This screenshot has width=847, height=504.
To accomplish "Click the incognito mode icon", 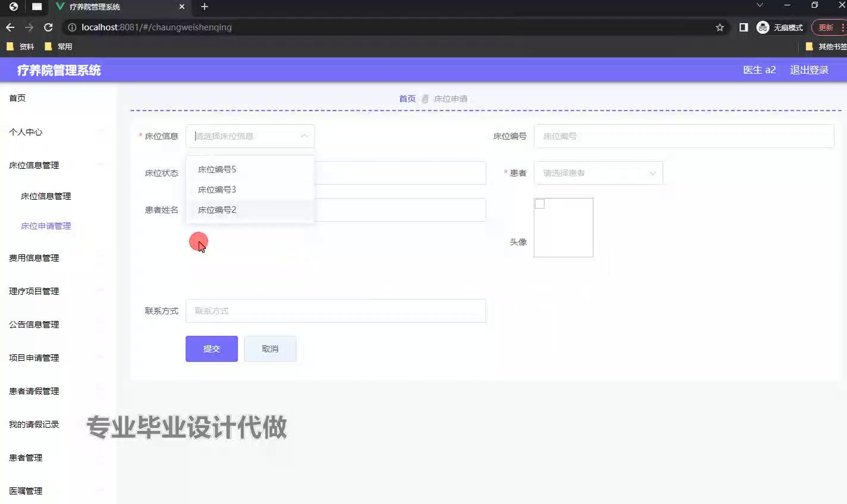I will (x=763, y=27).
